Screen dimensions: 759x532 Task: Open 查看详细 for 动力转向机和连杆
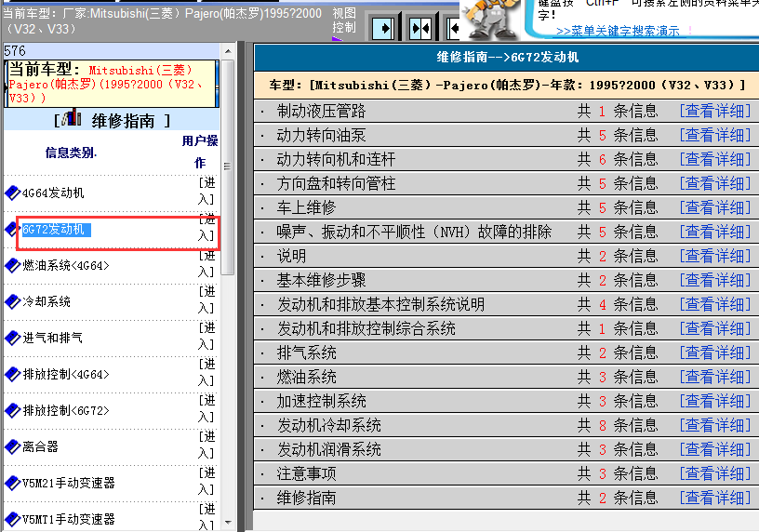pos(715,159)
